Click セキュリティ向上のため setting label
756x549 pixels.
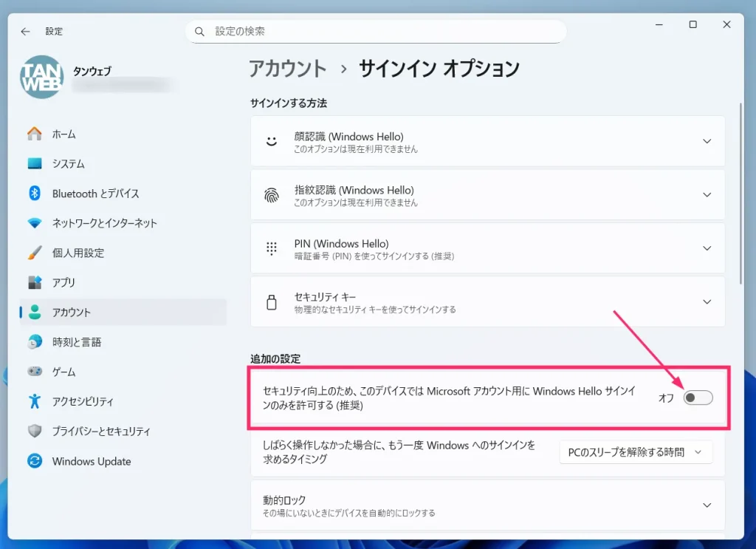pos(449,398)
